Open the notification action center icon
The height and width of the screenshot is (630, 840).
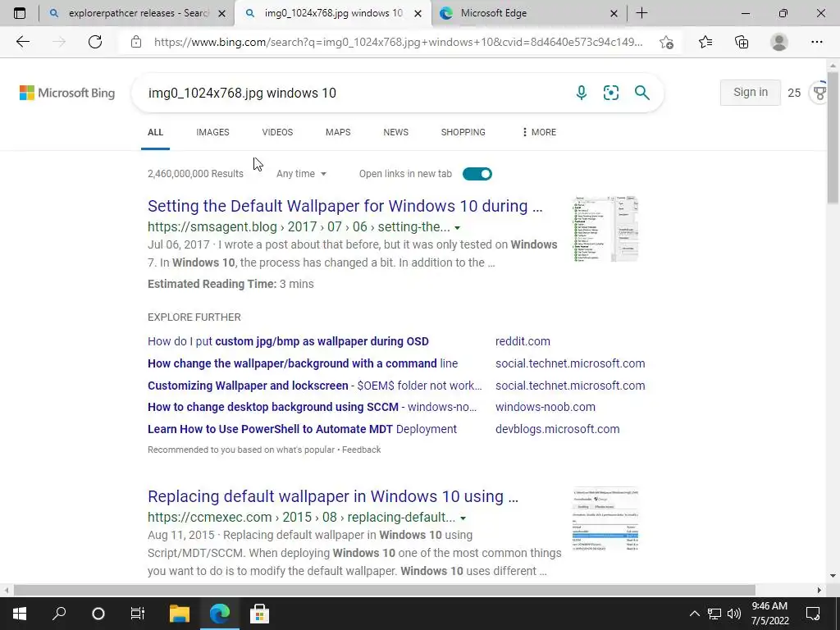(813, 614)
